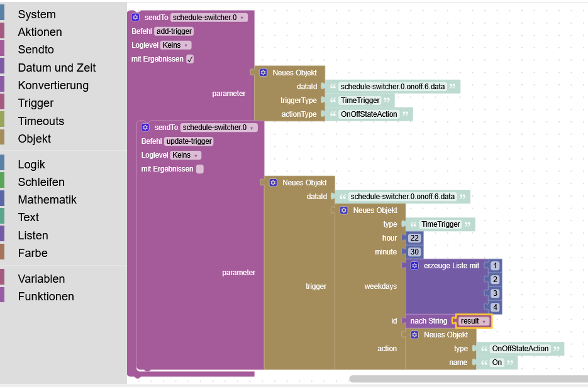Edit actionType OnOffStateAction text value
588x387 pixels.
point(369,114)
